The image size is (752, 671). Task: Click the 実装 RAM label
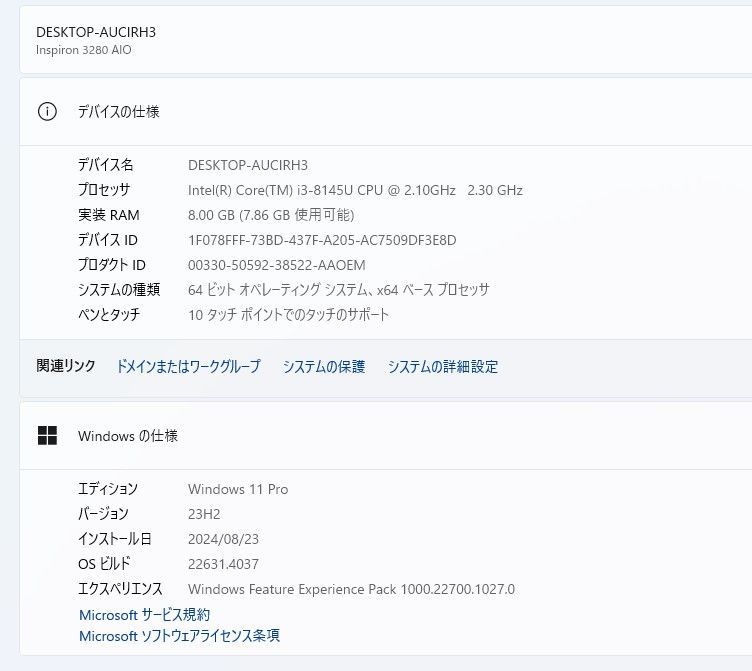click(109, 215)
